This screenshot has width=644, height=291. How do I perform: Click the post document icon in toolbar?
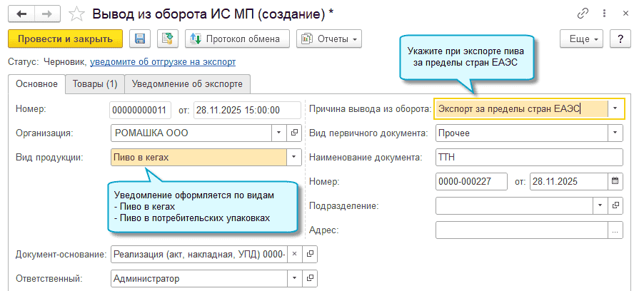point(167,39)
